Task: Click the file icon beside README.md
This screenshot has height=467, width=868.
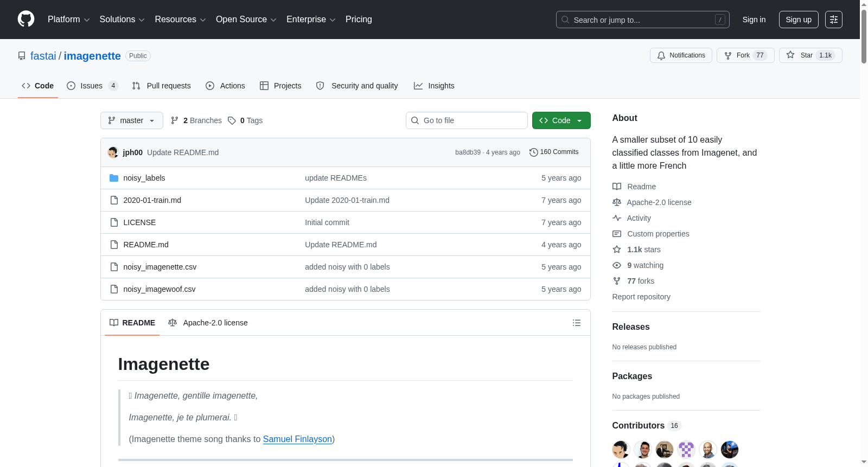Action: coord(114,245)
